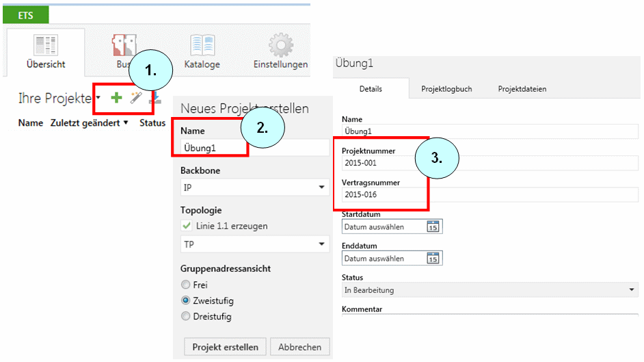Screen dimensions: 644x362
Task: Expand the Backbone IP dropdown
Action: click(x=321, y=187)
